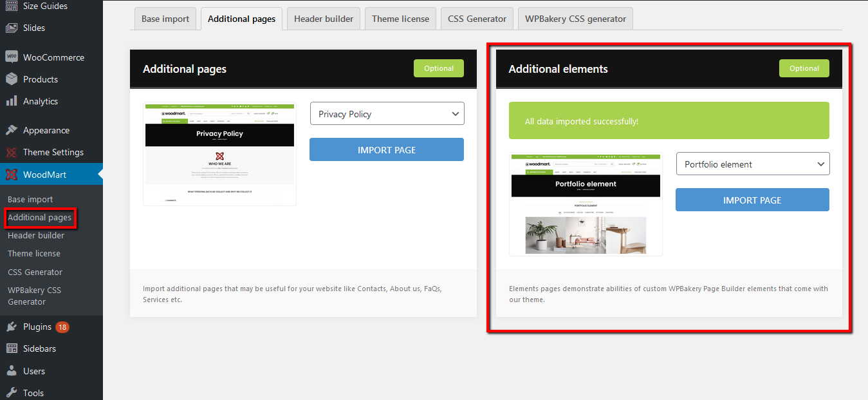Click the Additional elements heading

click(x=558, y=69)
